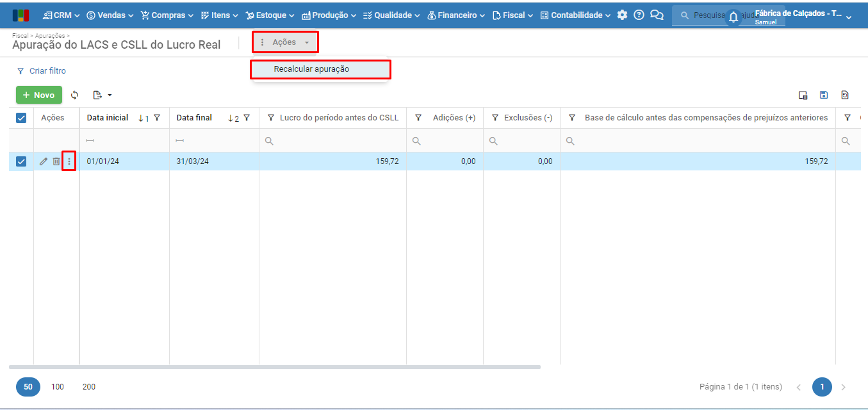This screenshot has width=868, height=410.
Task: Click the column chooser icon
Action: click(x=803, y=95)
